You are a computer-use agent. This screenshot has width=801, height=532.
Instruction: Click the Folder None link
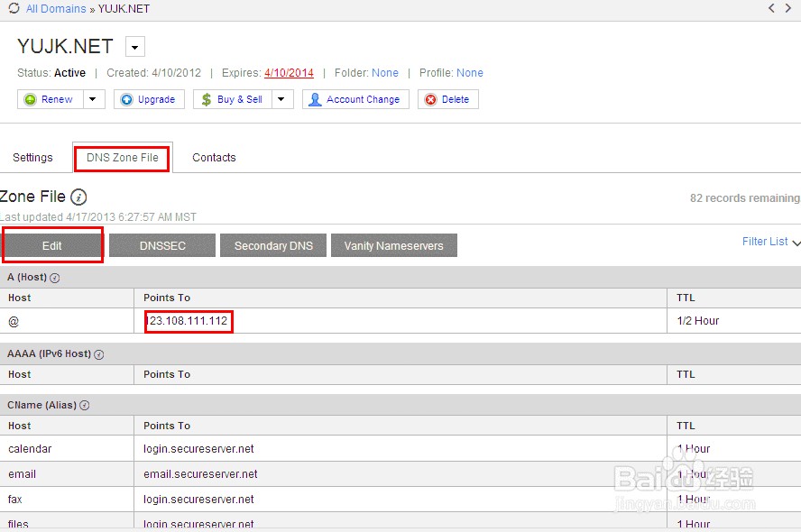pos(384,72)
